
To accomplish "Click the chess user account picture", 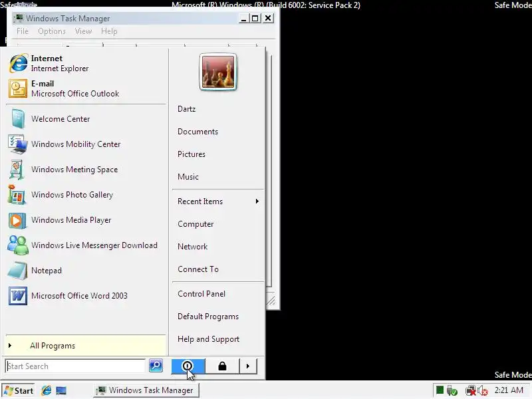I will pyautogui.click(x=218, y=72).
